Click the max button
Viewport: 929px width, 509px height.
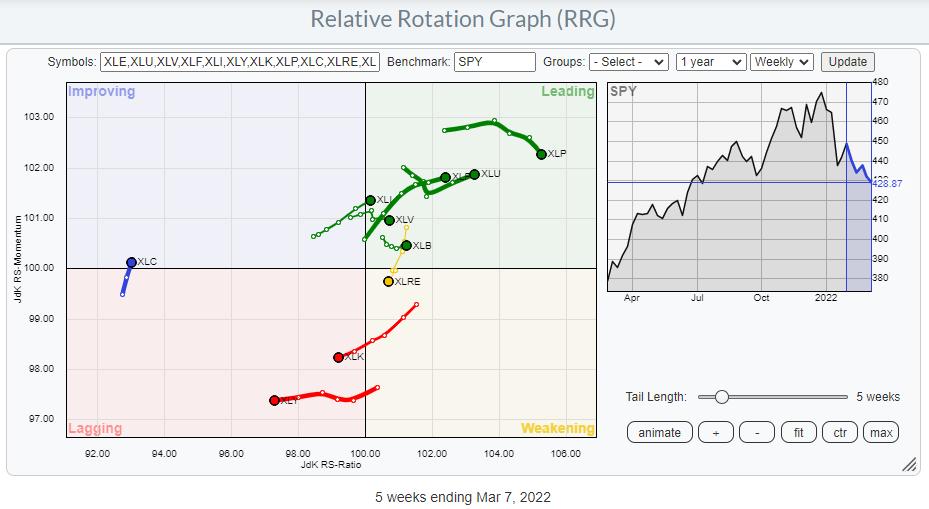881,432
